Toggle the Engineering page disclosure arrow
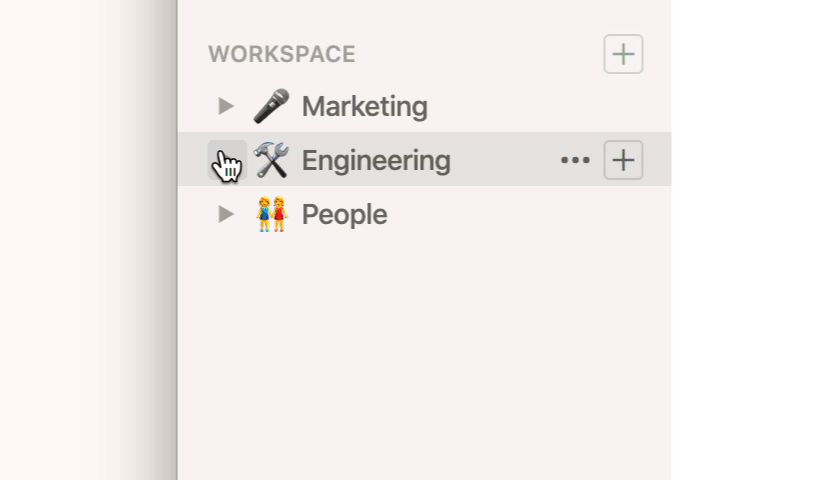 [x=226, y=160]
